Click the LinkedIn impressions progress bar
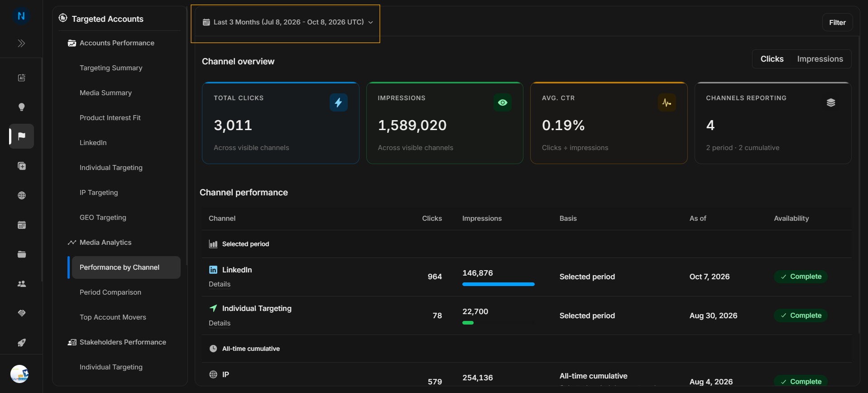 point(499,284)
